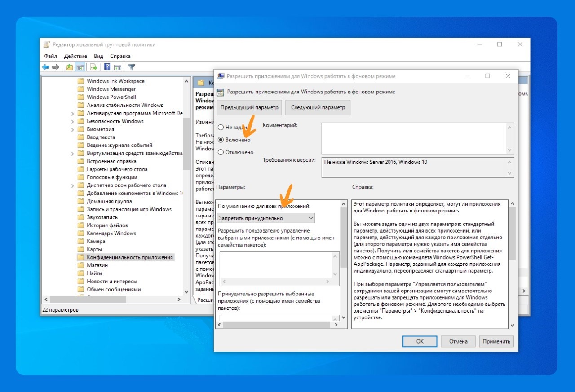Expand the Биометрия tree node

point(72,129)
